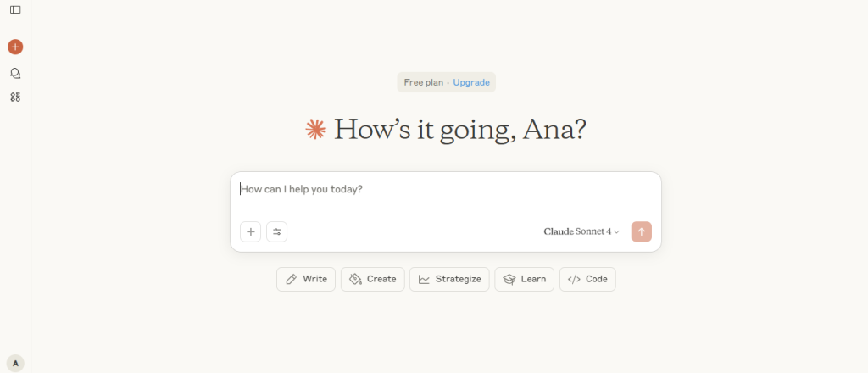This screenshot has height=373, width=868.
Task: Hit the send message arrow button
Action: (x=642, y=231)
